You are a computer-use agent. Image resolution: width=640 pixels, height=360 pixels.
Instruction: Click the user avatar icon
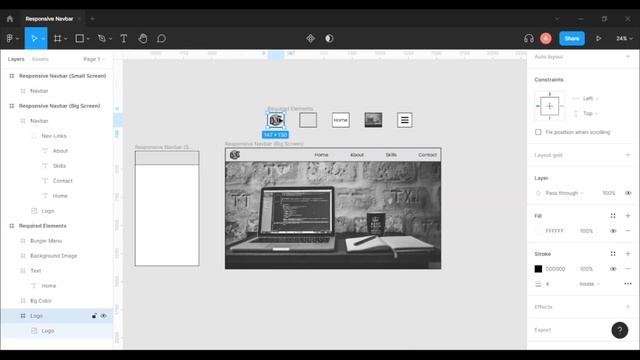click(546, 38)
